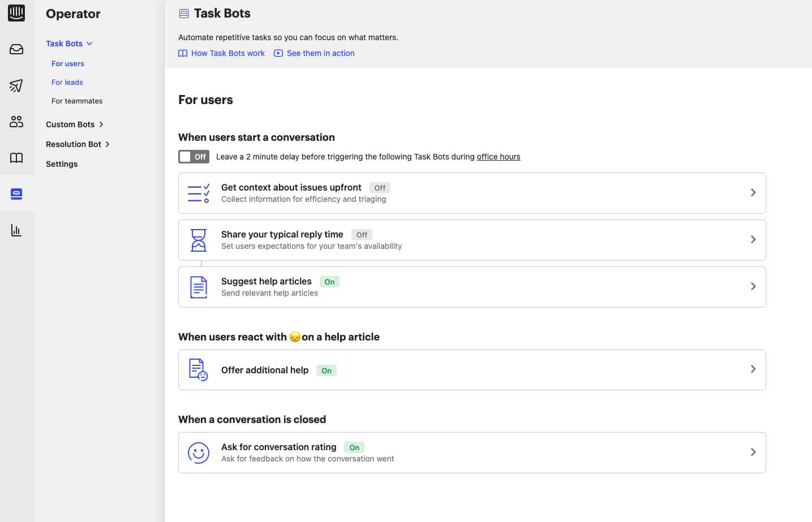
Task: Open Offer additional help title
Action: [265, 370]
